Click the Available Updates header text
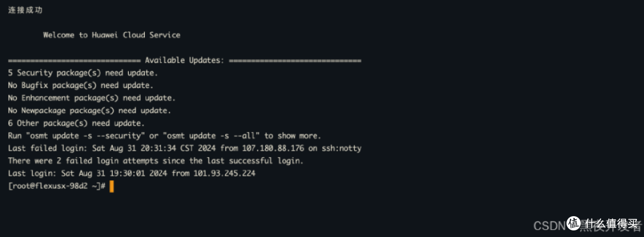Image resolution: width=644 pixels, height=237 pixels. pyautogui.click(x=184, y=61)
